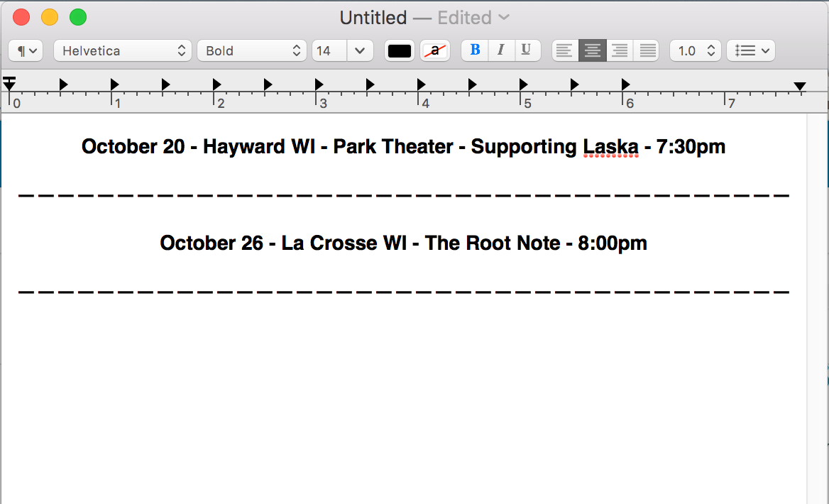Screen dimensions: 829x504
Task: Open the Helvetica font family dropdown
Action: point(123,50)
